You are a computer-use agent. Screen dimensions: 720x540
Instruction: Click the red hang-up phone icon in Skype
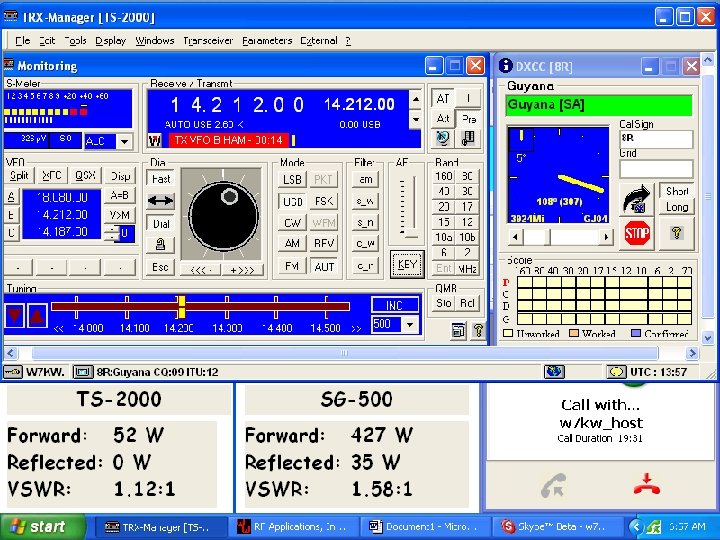click(647, 485)
